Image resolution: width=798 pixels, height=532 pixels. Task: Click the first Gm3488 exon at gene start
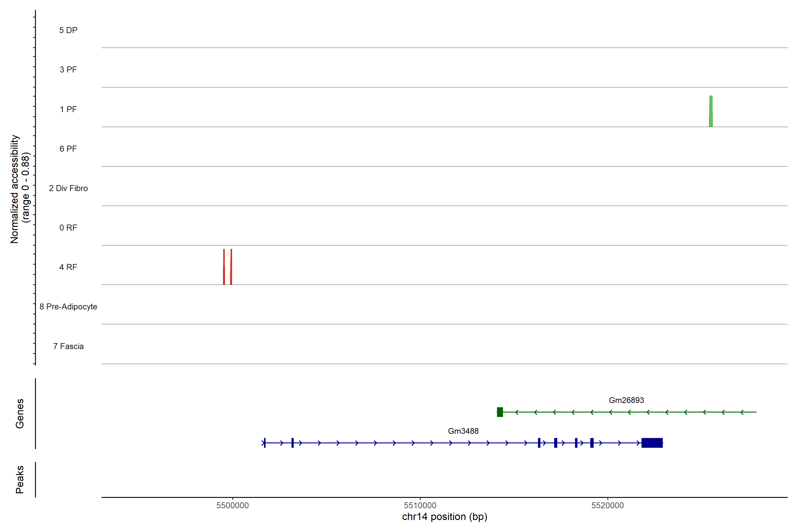coord(265,443)
